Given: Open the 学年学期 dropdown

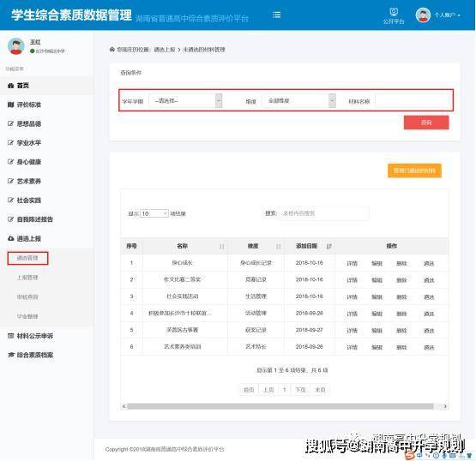Looking at the screenshot, I should click(185, 101).
